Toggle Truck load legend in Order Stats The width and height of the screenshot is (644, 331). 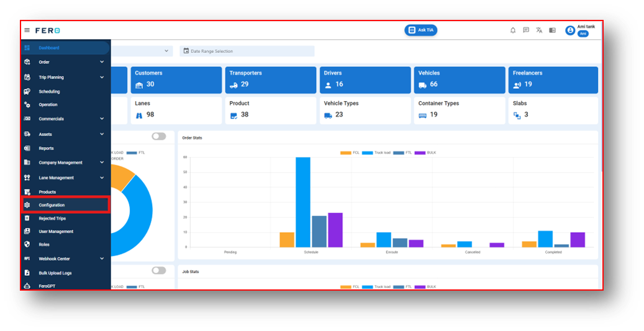tap(376, 153)
